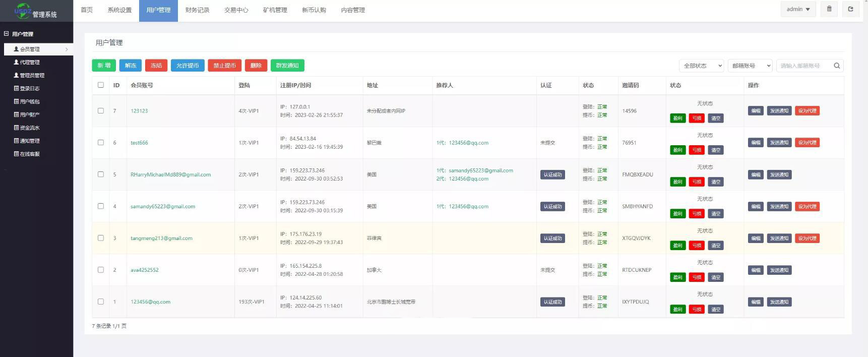Select the checkbox for 123456@qq.com row
The height and width of the screenshot is (357, 868).
(x=101, y=302)
